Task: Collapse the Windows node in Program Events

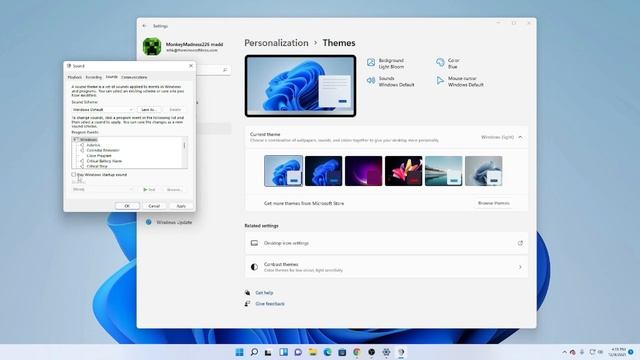Action: (75, 140)
